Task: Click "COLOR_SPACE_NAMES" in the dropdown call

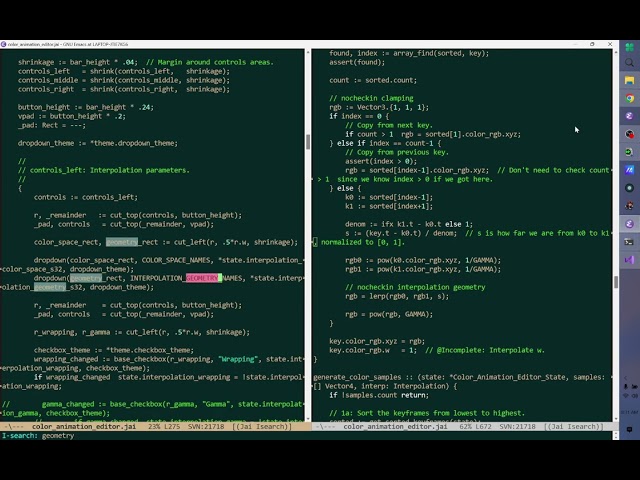Action: point(176,260)
